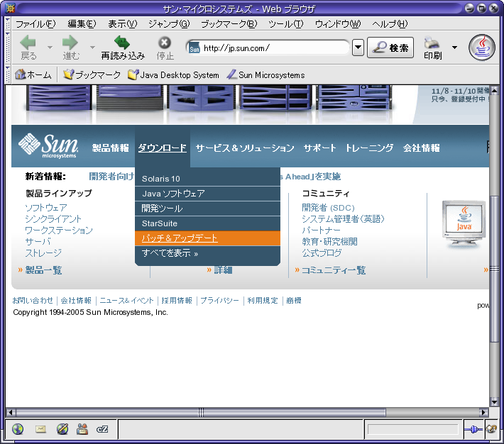Choose Solaris 10 from download menu
Image resolution: width=504 pixels, height=444 pixels.
pyautogui.click(x=208, y=179)
